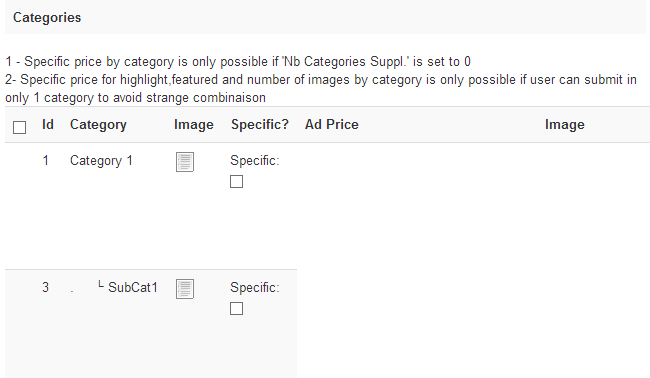Click the Specific: label in Category 1 row
Image resolution: width=650 pixels, height=378 pixels.
click(255, 161)
